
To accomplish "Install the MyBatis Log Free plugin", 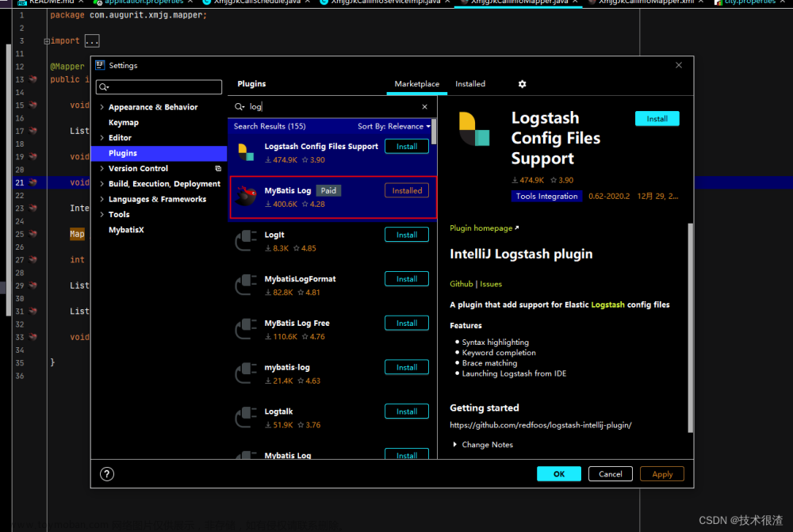I will pos(407,323).
